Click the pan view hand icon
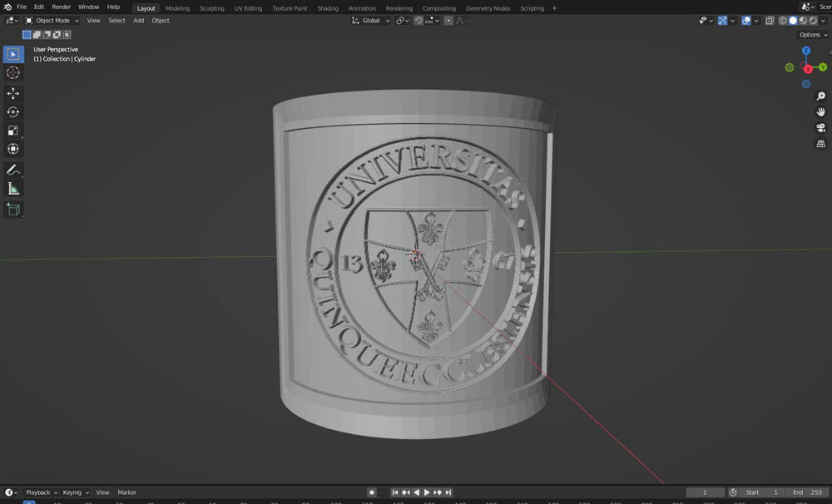Viewport: 832px width, 504px height. click(821, 112)
